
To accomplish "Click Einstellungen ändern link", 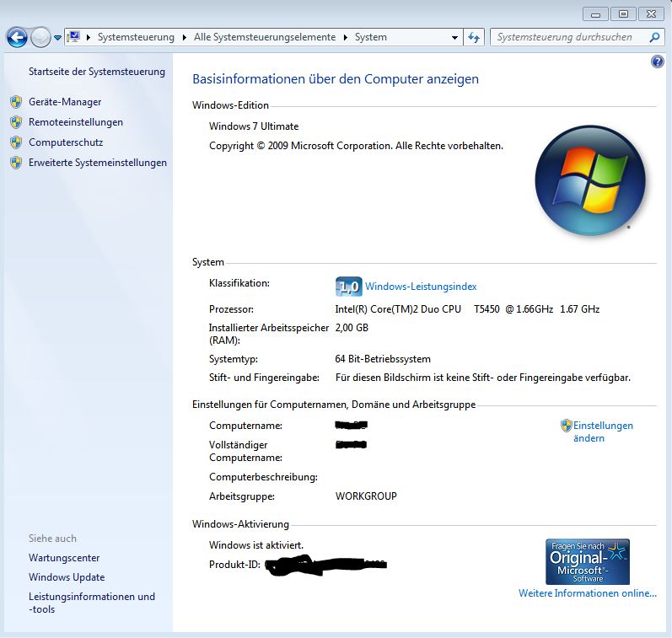I will click(x=603, y=432).
